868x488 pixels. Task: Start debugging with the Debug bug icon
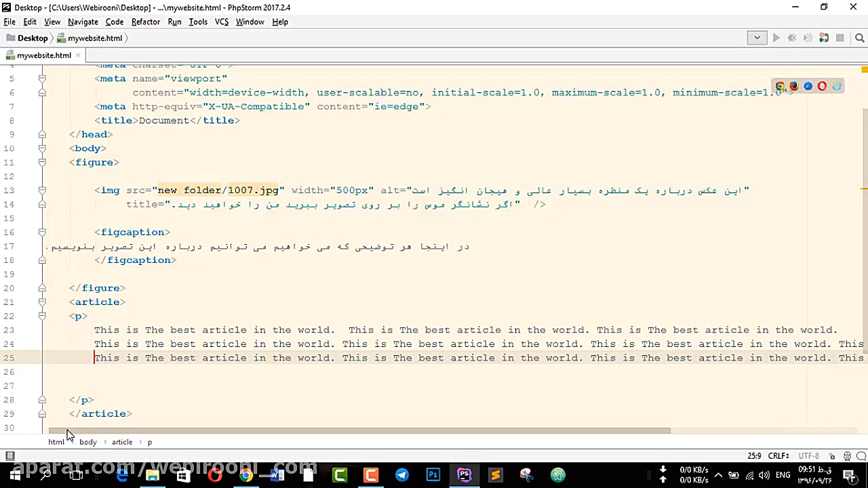(x=792, y=37)
